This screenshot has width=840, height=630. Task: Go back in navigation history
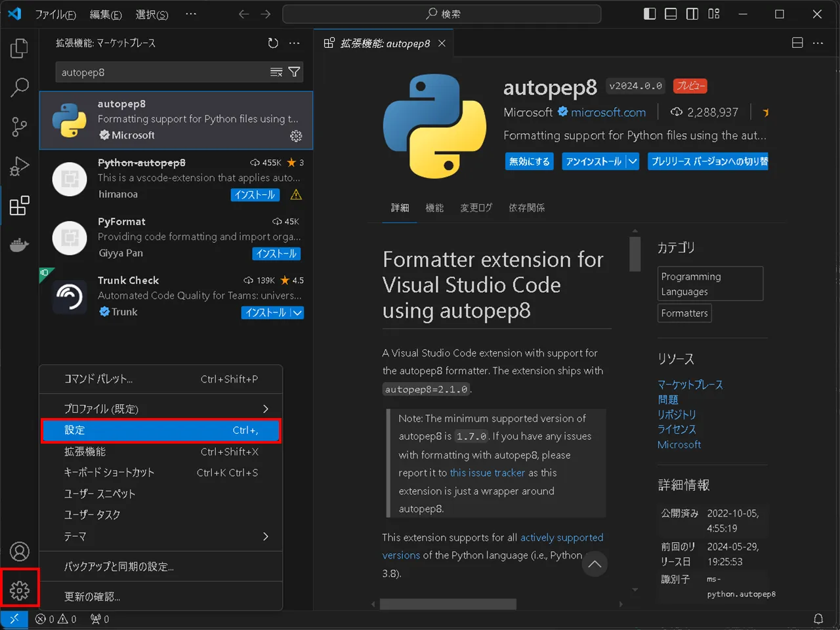243,14
